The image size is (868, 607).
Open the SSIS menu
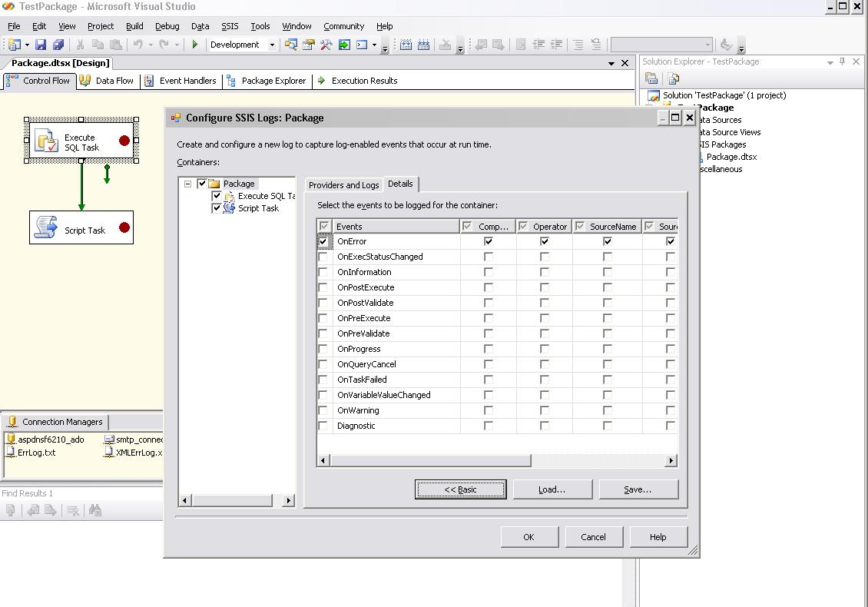pos(230,26)
